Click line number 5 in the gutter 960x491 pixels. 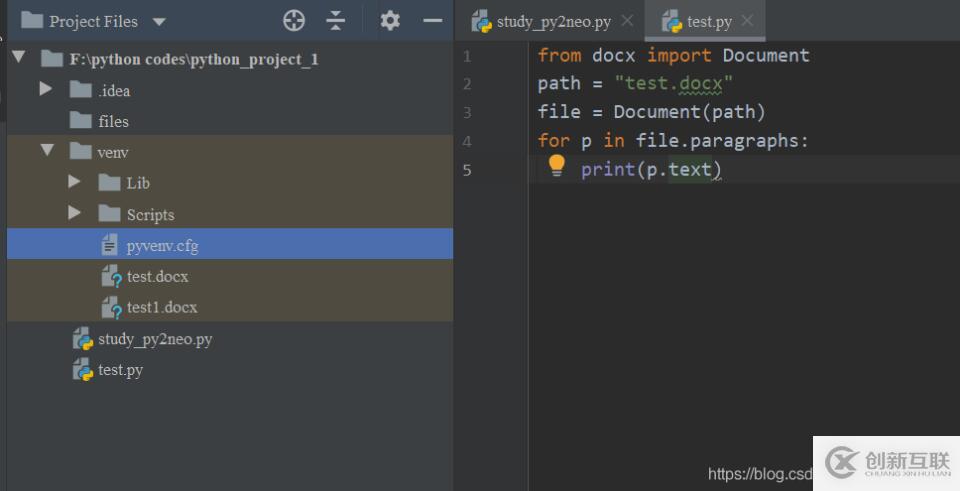[467, 170]
